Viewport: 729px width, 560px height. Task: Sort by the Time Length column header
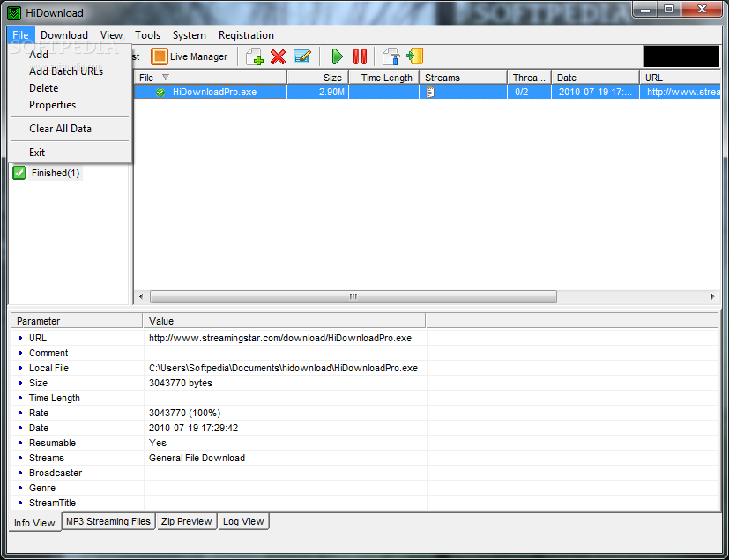(x=383, y=78)
